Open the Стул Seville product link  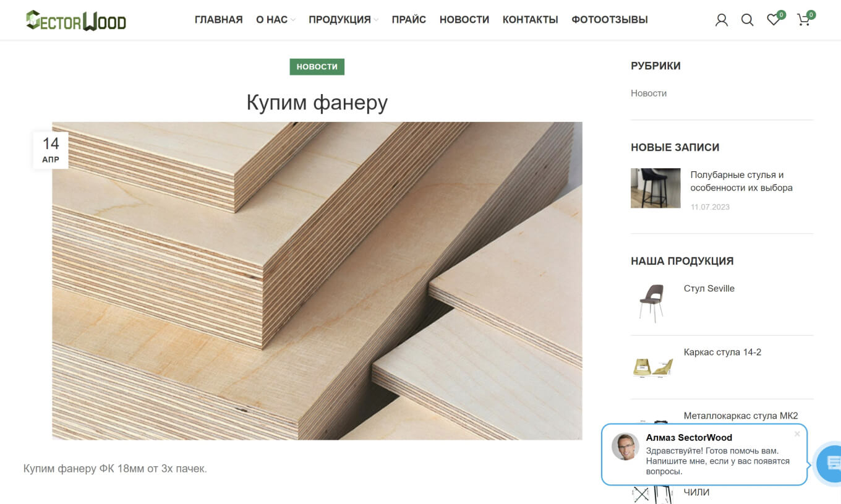[x=709, y=288]
